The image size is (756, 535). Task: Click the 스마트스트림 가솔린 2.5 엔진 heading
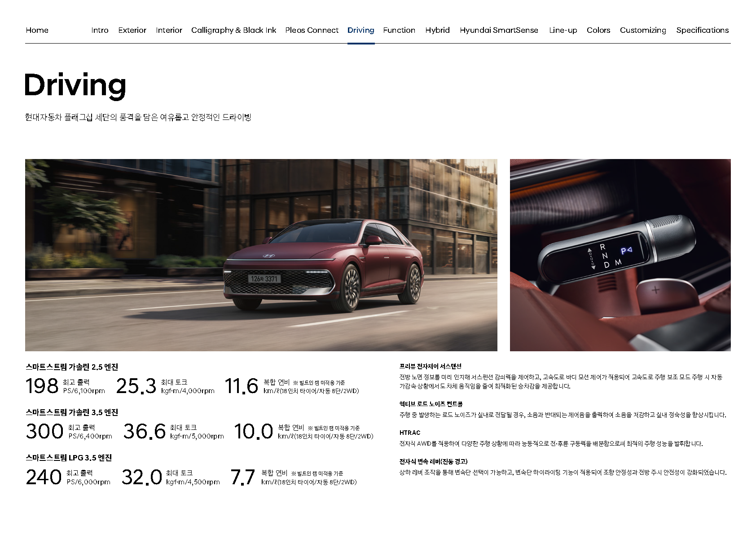(72, 367)
